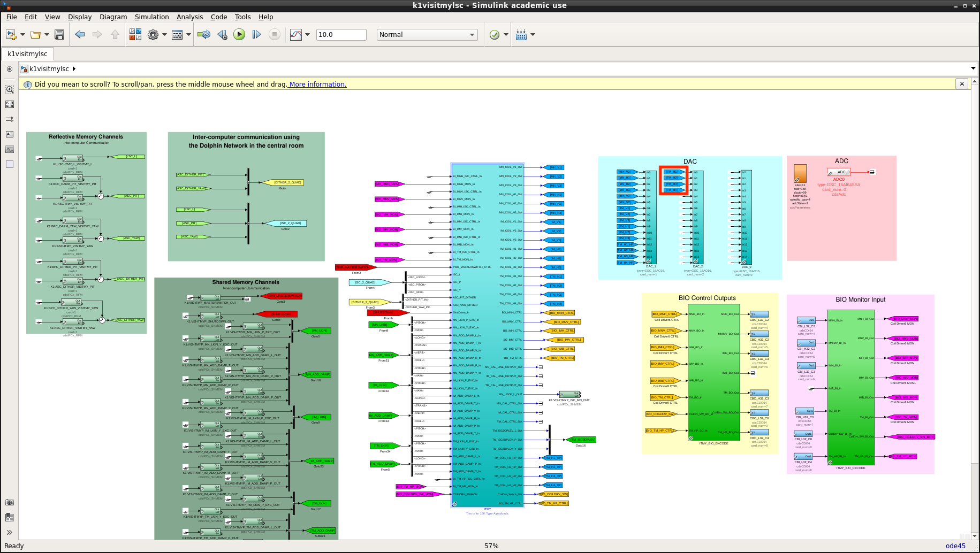The height and width of the screenshot is (553, 980).
Task: Expand the Open recent files arrow
Action: click(47, 35)
